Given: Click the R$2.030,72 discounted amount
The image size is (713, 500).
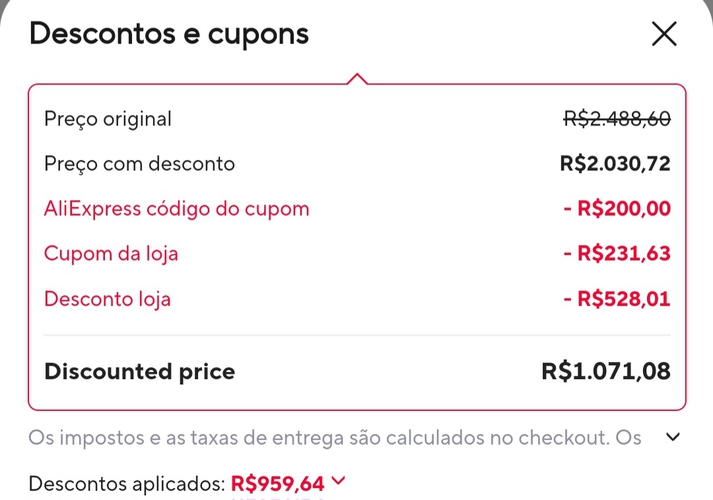Looking at the screenshot, I should click(x=615, y=164).
